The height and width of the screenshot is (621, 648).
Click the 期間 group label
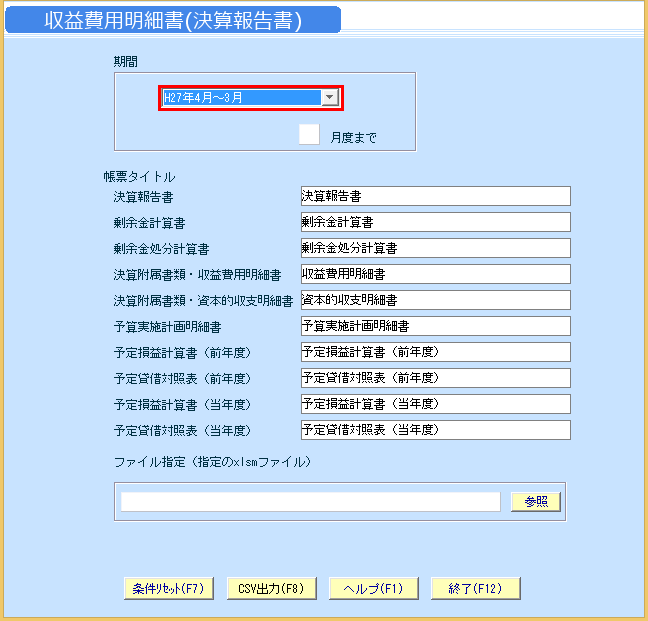click(125, 62)
